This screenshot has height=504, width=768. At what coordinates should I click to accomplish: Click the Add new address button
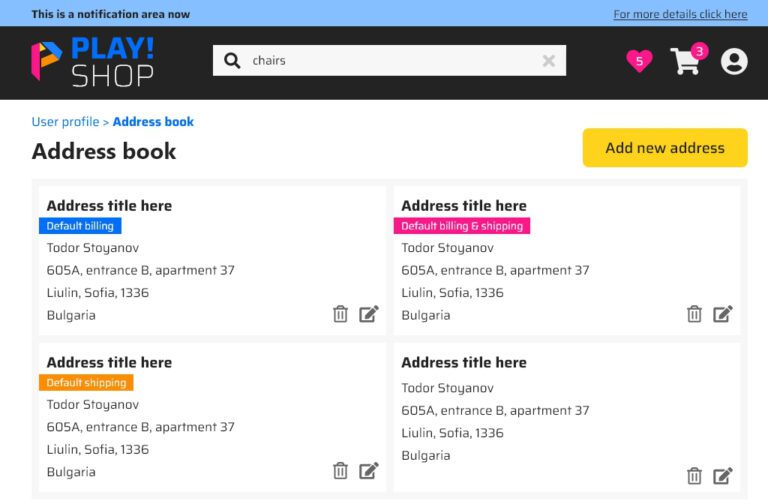[665, 148]
